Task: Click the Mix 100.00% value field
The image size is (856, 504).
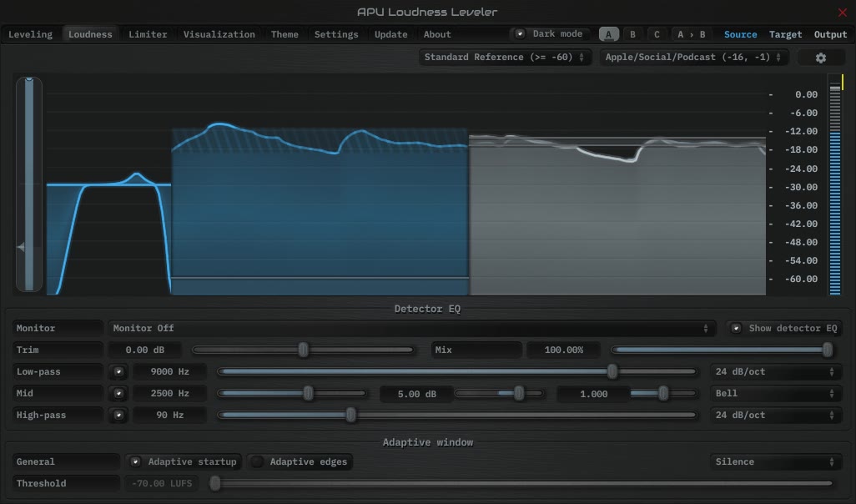Action: tap(563, 350)
